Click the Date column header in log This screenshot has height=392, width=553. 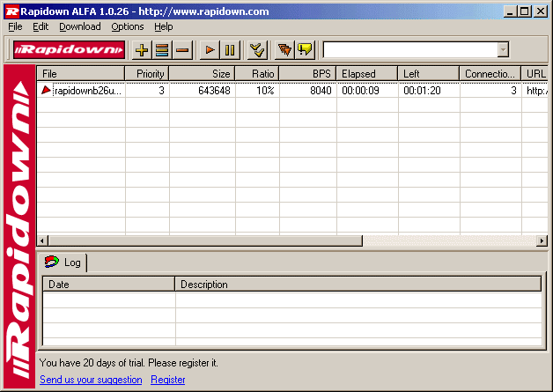(x=108, y=284)
